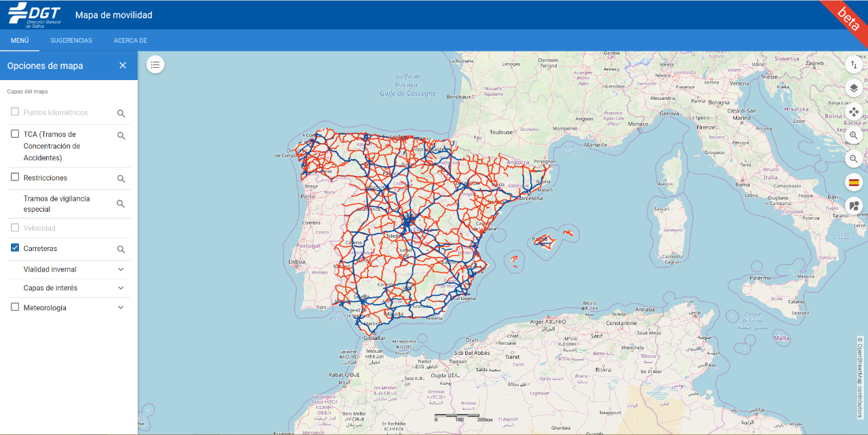868x435 pixels.
Task: Search within the Carreteras layer
Action: [121, 250]
